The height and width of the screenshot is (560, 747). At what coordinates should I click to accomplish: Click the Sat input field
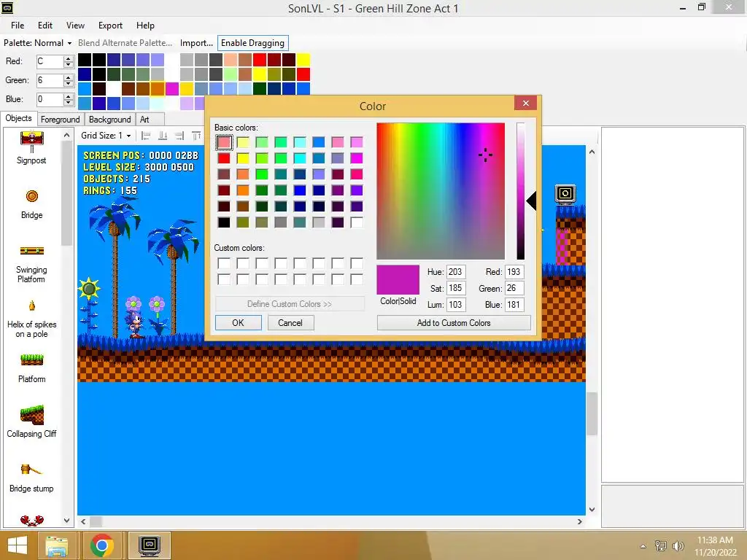(x=456, y=288)
